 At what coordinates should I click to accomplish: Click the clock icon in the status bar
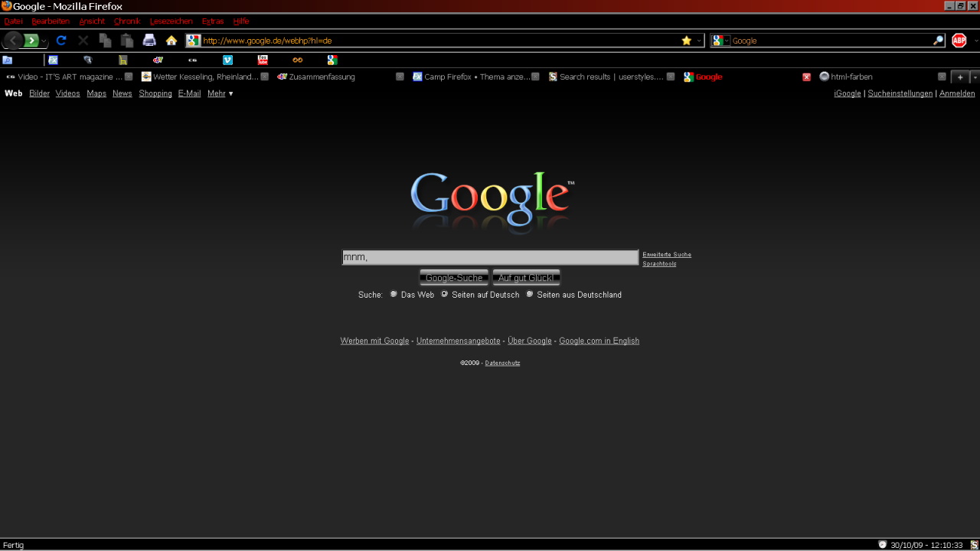coord(882,545)
